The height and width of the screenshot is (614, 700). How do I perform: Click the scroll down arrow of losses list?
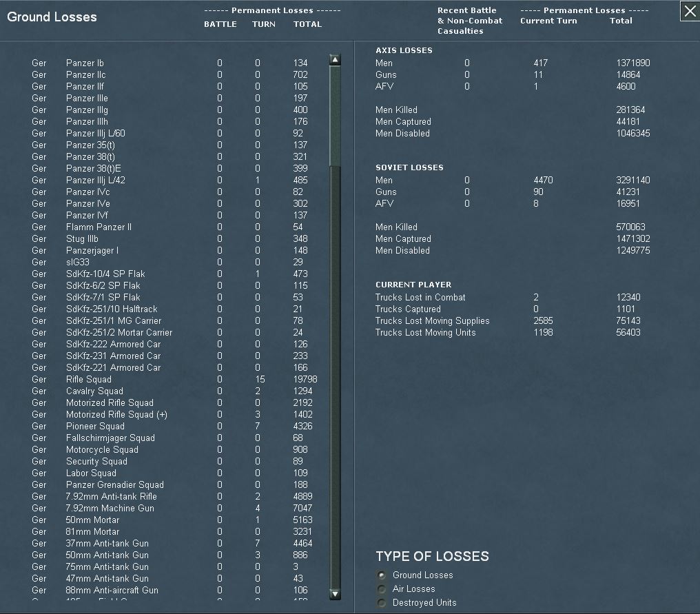335,594
